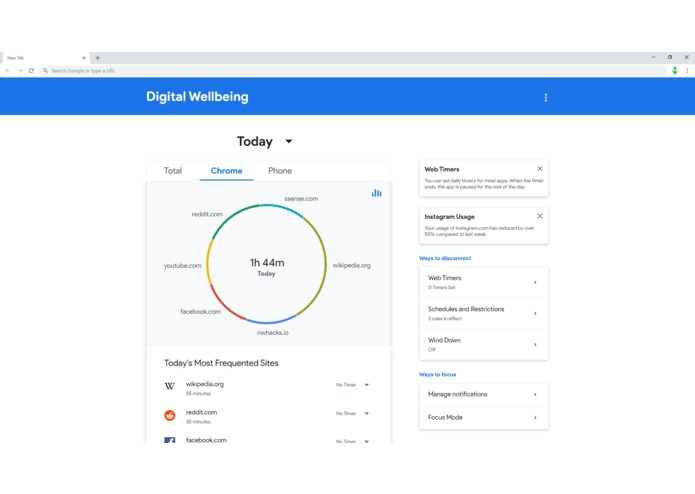695x494 pixels.
Task: Expand the Schedules and Restrictions row
Action: coord(484,313)
